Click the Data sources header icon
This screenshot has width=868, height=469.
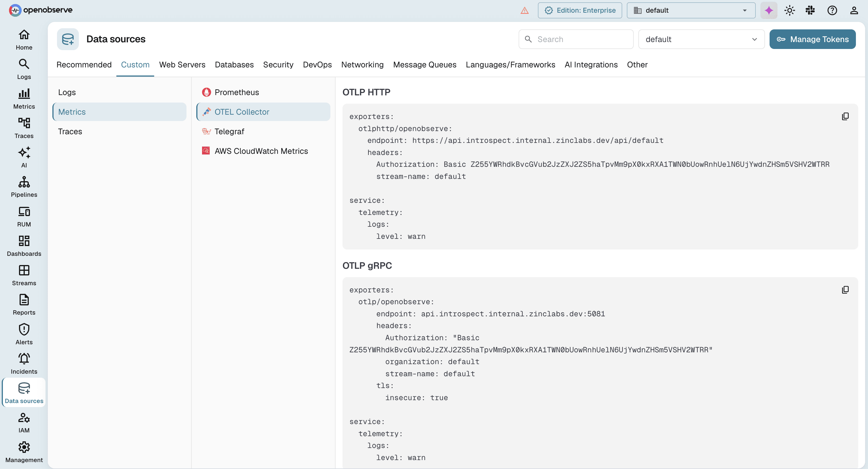tap(68, 39)
